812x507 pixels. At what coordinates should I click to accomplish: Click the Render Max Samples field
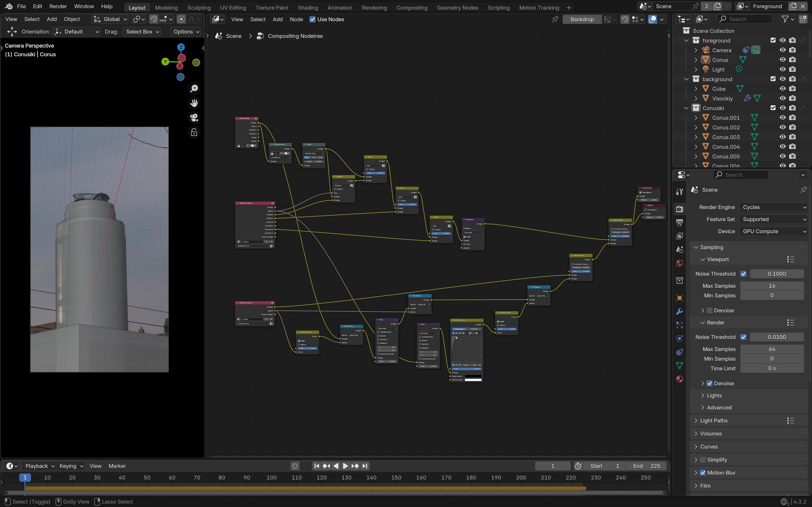(x=772, y=349)
